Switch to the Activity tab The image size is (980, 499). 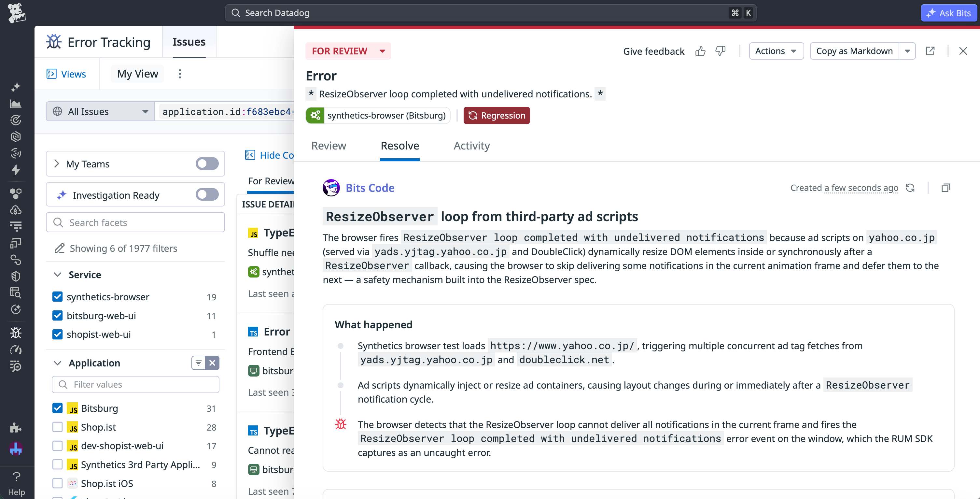472,146
